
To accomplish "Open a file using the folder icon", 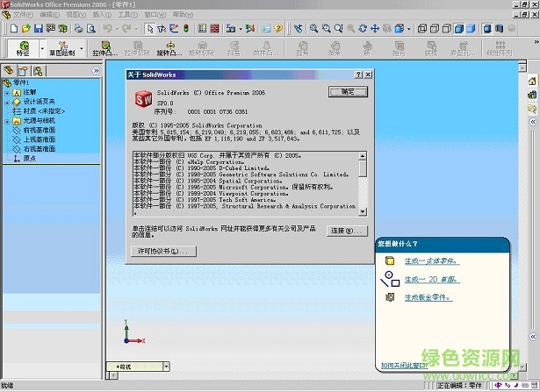I will [25, 29].
